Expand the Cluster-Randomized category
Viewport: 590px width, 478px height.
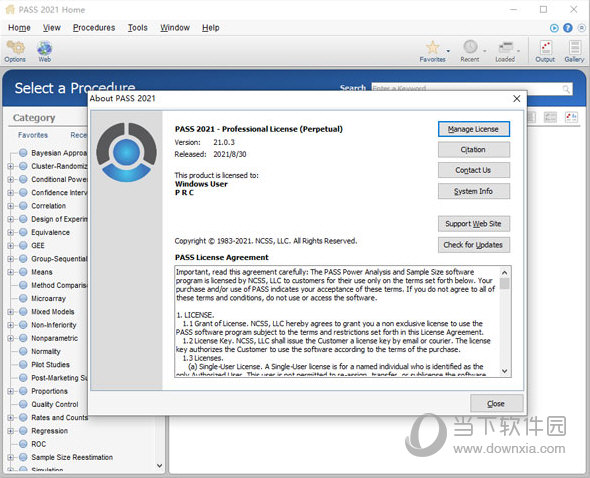pyautogui.click(x=11, y=166)
